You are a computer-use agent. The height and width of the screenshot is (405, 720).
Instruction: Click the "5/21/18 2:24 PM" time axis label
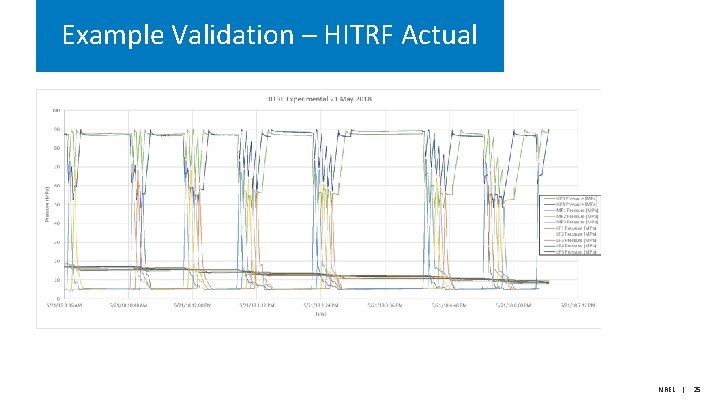[x=321, y=305]
